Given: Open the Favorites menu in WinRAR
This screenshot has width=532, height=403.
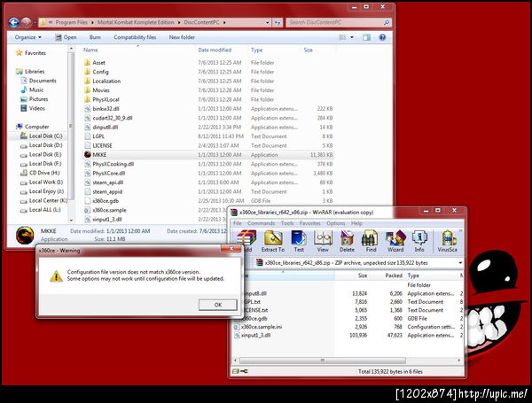Looking at the screenshot, I should (x=309, y=223).
